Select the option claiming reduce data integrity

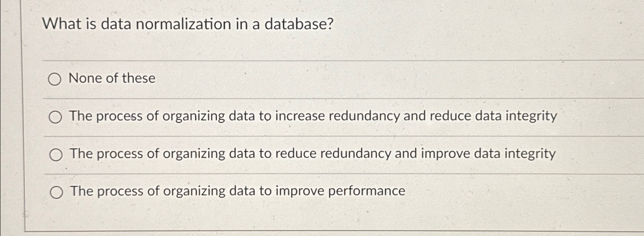[312, 116]
